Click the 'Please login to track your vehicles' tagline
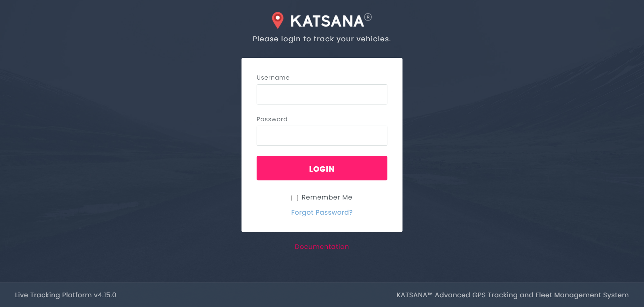The width and height of the screenshot is (644, 307). point(321,39)
